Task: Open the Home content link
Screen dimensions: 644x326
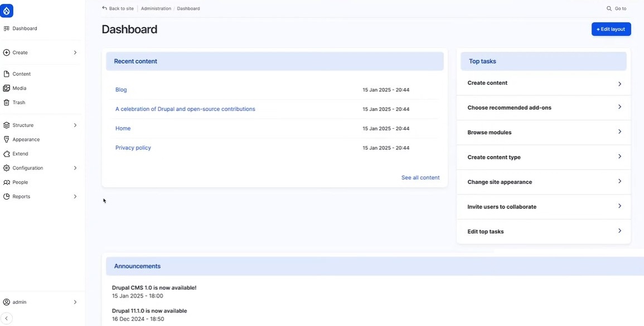Action: click(123, 128)
